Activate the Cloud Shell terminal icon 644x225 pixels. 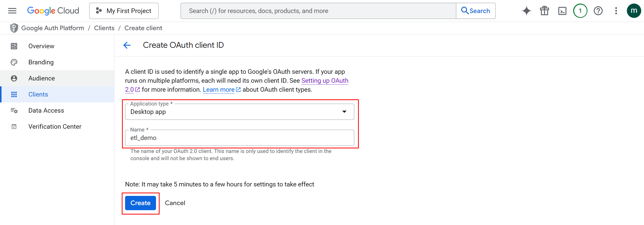pyautogui.click(x=562, y=11)
